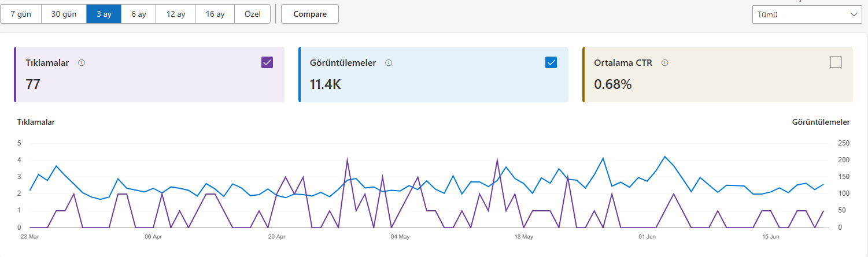Viewport: 868px width, 257px height.
Task: Enable the Ortalama CTR checkbox
Action: [x=835, y=62]
